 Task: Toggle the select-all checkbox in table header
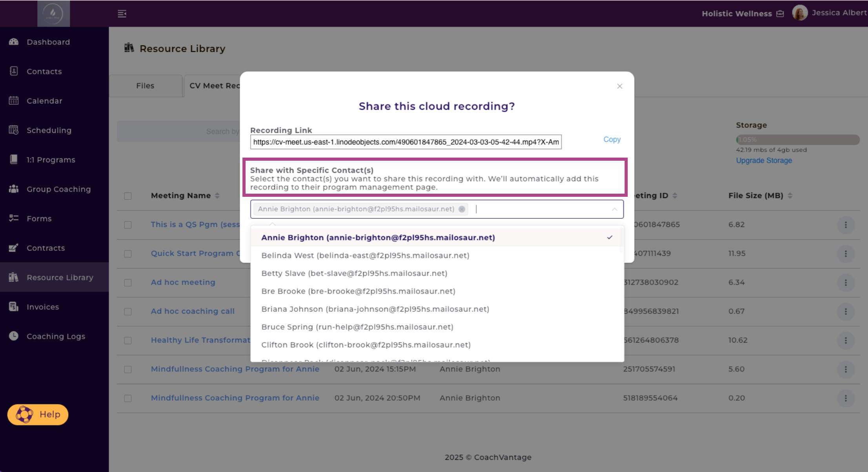point(128,196)
